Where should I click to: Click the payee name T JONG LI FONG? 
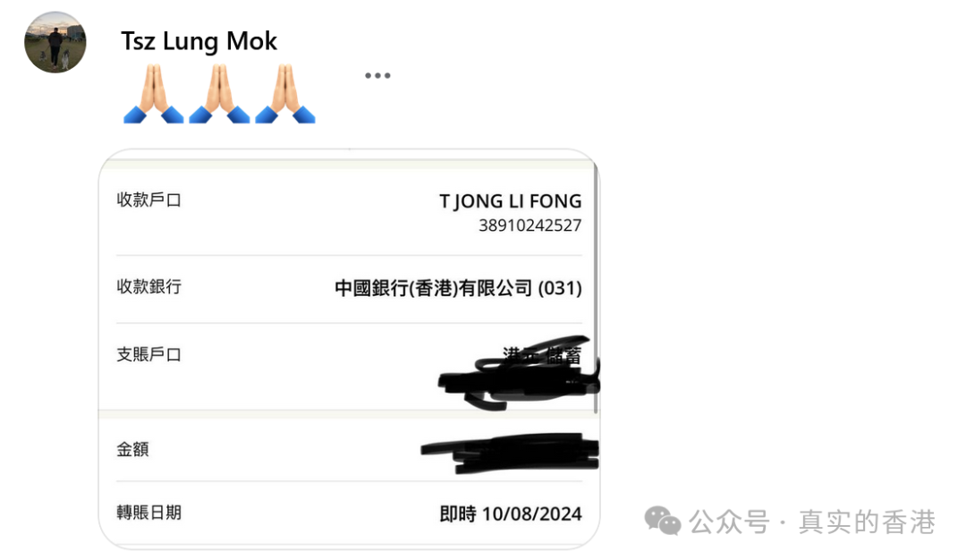point(510,201)
